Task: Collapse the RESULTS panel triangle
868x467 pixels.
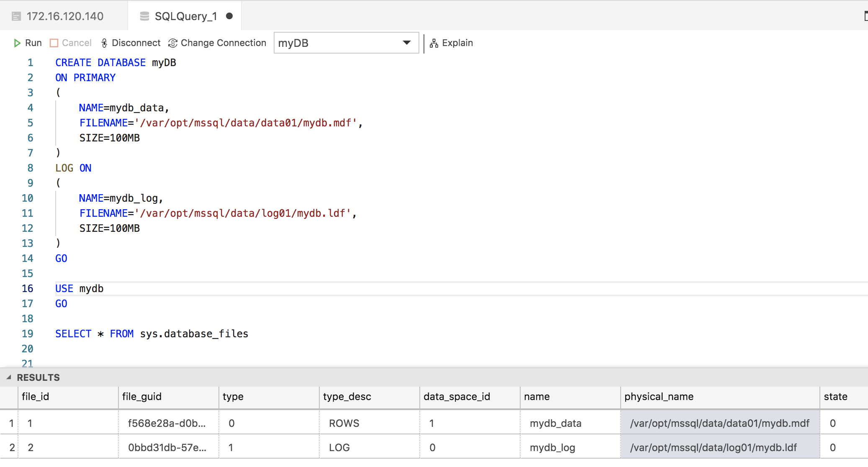Action: tap(9, 377)
